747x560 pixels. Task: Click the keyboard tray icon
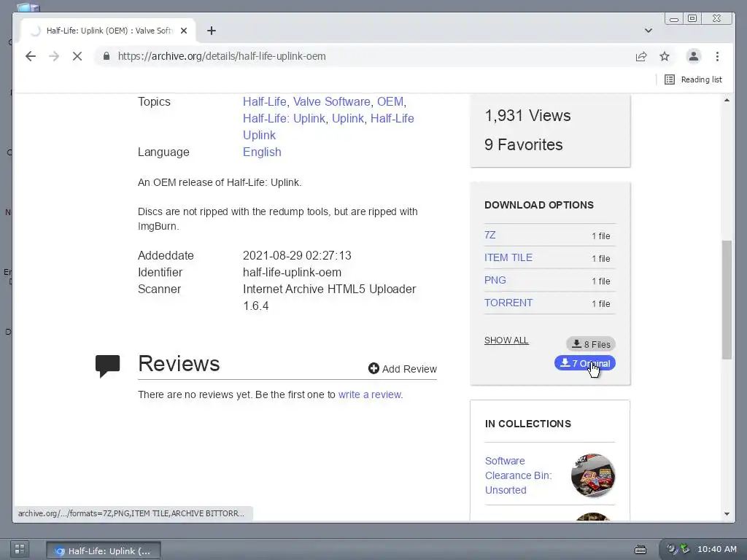pyautogui.click(x=640, y=550)
